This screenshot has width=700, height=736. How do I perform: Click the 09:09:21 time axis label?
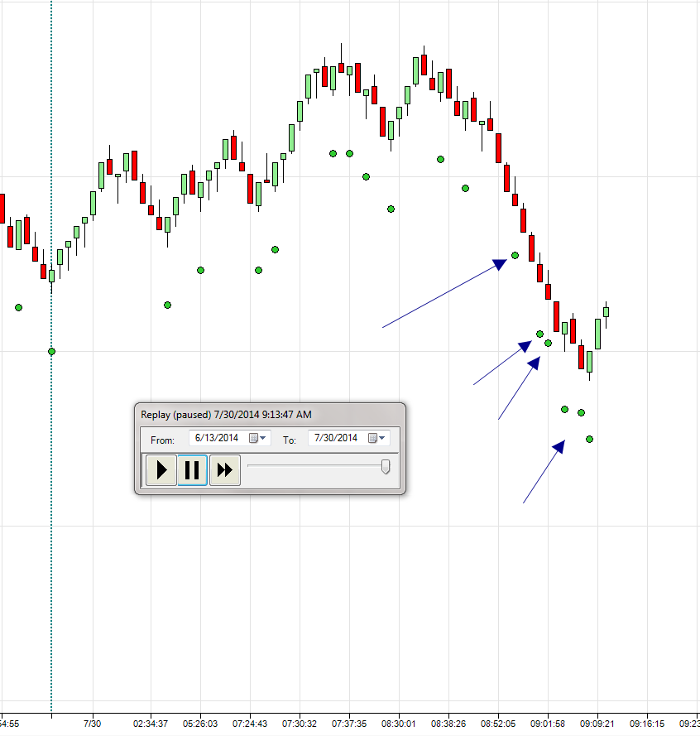coord(597,724)
